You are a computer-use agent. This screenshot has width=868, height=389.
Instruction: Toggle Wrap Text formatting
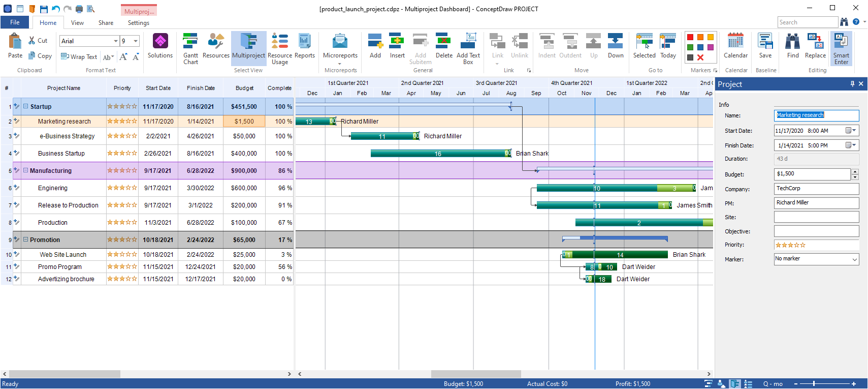point(79,57)
